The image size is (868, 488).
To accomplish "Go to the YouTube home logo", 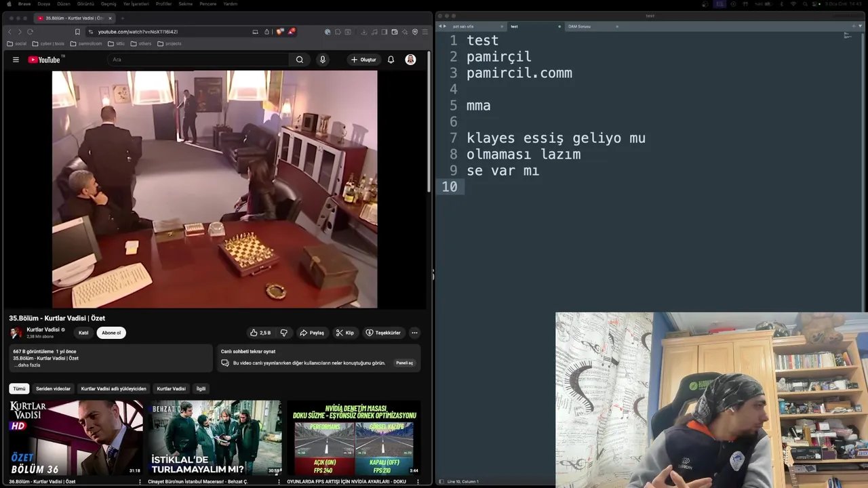I will [44, 60].
